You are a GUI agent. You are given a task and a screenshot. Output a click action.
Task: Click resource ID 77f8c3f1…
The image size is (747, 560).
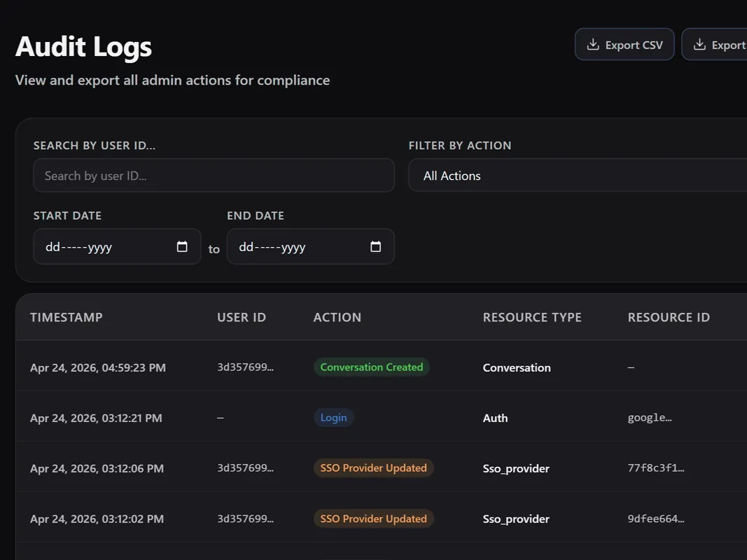coord(656,468)
